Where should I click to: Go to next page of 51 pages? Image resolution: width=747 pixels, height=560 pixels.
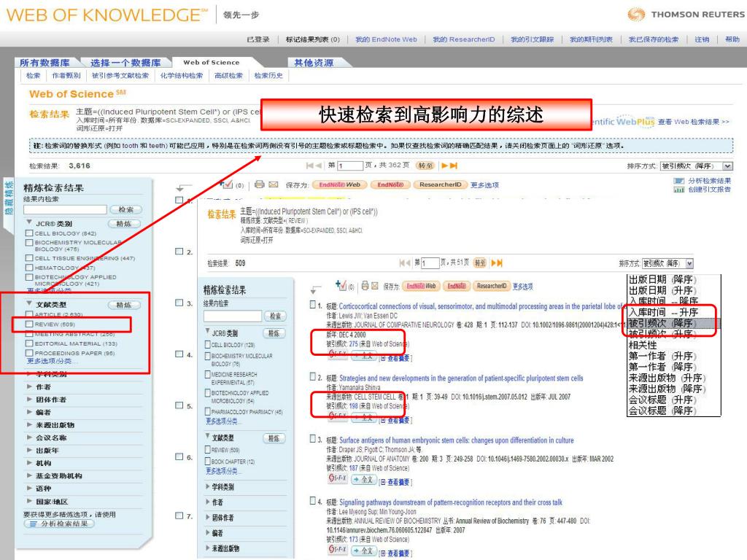(x=494, y=262)
